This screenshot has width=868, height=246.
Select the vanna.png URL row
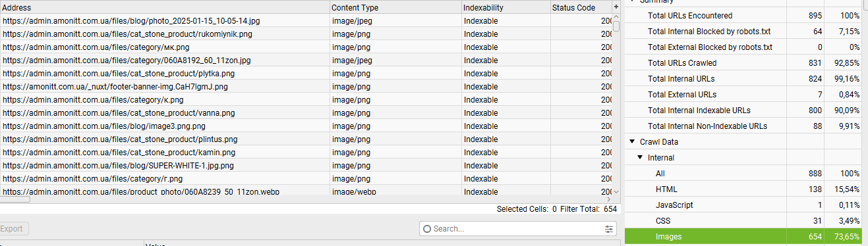pos(306,112)
